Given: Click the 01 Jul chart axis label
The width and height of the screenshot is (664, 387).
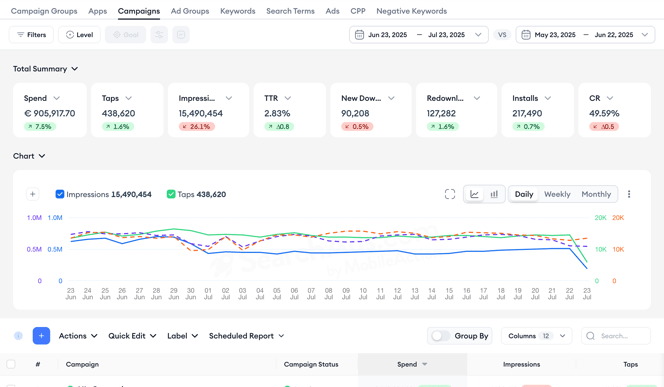Looking at the screenshot, I should pos(208,294).
